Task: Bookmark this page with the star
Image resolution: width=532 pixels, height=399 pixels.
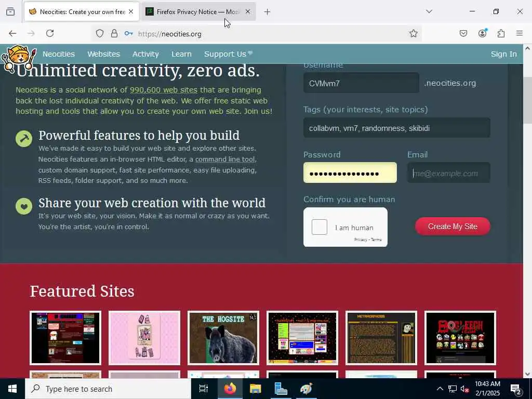Action: coord(413,33)
